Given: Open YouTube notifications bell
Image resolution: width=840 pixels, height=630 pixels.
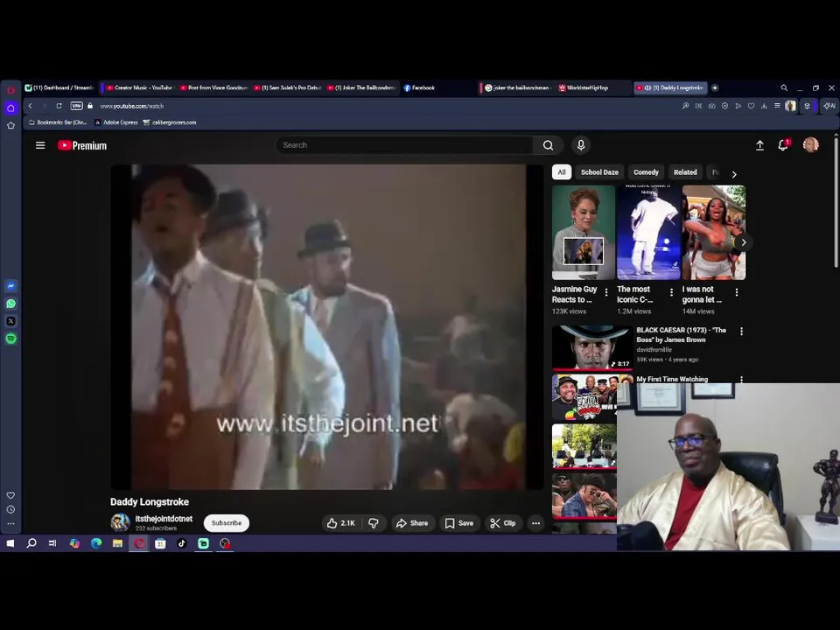Looking at the screenshot, I should click(783, 144).
